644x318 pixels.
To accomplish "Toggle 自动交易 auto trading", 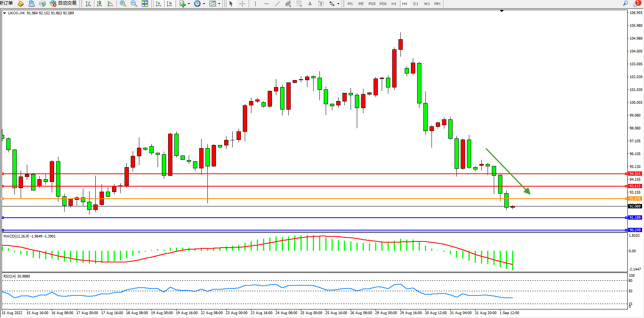I will [x=63, y=3].
